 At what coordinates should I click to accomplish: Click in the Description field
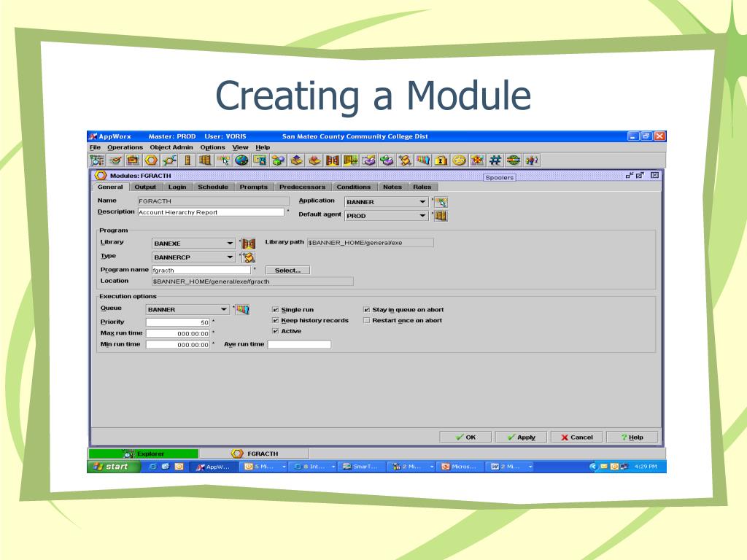click(211, 212)
